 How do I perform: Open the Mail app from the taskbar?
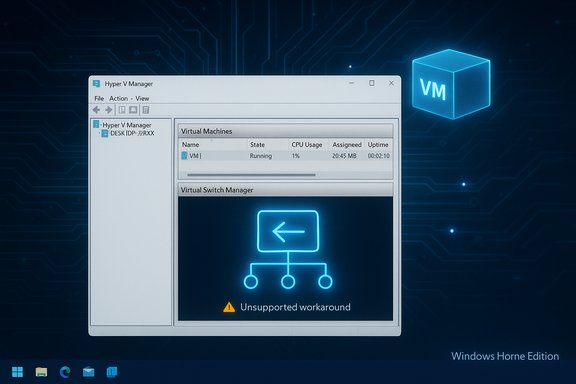[89, 372]
